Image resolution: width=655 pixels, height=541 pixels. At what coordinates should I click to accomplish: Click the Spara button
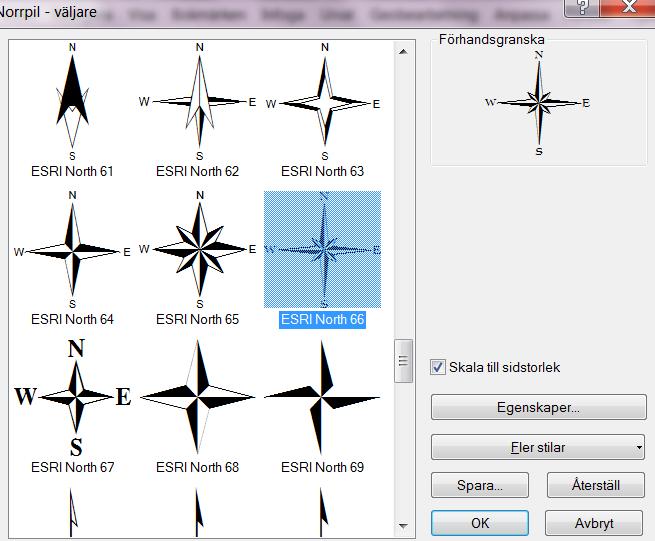[480, 485]
